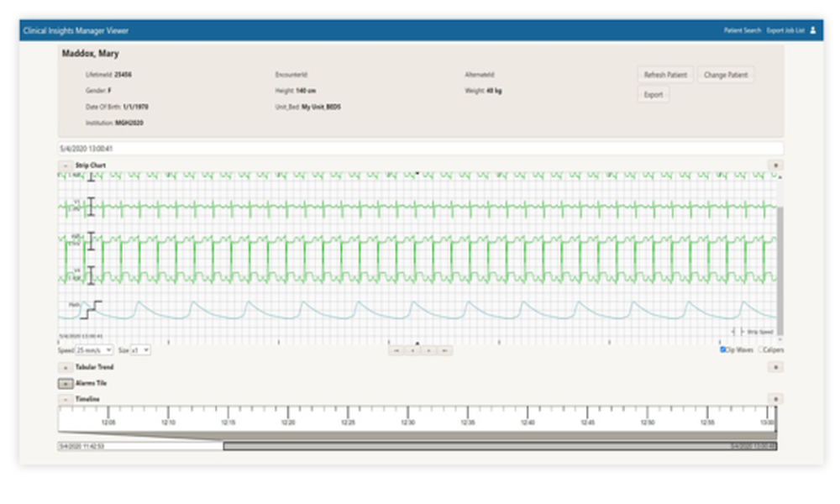The image size is (840, 504).
Task: Enable the Calipers checkbox
Action: click(x=763, y=349)
